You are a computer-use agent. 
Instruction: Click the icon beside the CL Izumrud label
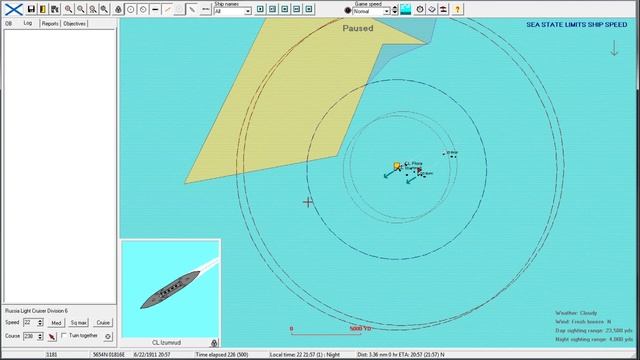(214, 342)
